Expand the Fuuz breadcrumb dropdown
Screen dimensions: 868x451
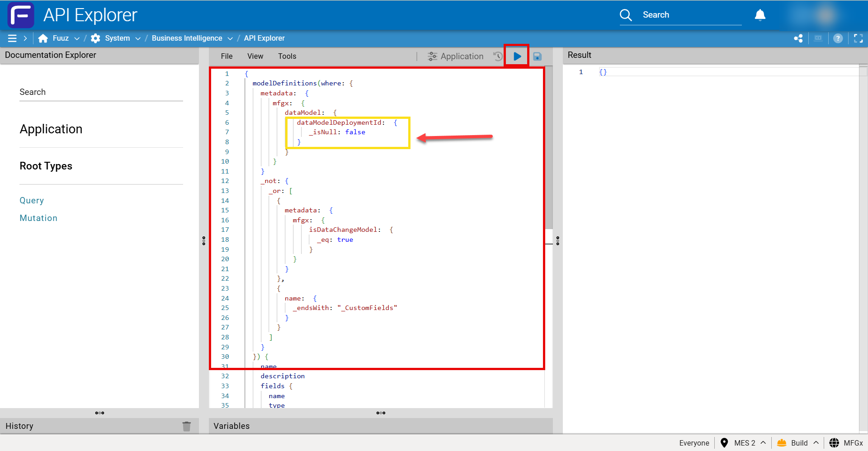77,39
